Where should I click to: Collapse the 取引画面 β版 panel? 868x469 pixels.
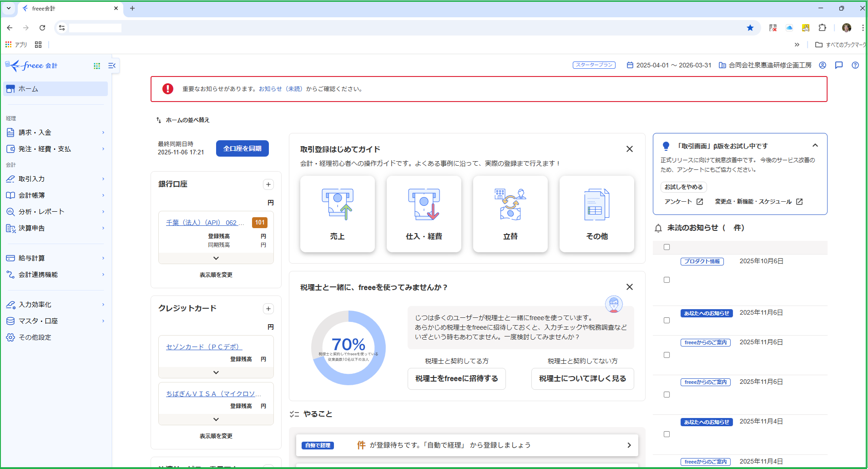coord(815,146)
